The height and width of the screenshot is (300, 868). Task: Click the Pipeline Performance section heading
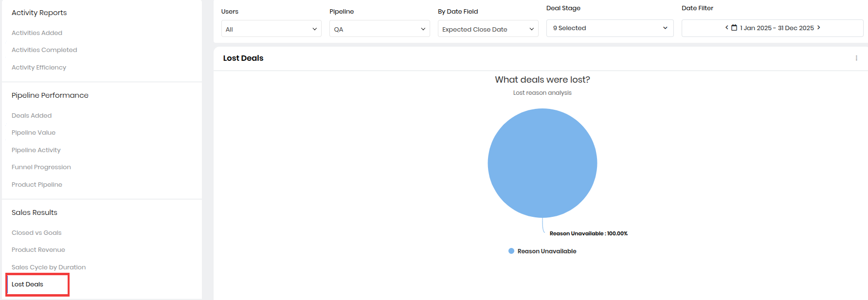click(x=50, y=95)
